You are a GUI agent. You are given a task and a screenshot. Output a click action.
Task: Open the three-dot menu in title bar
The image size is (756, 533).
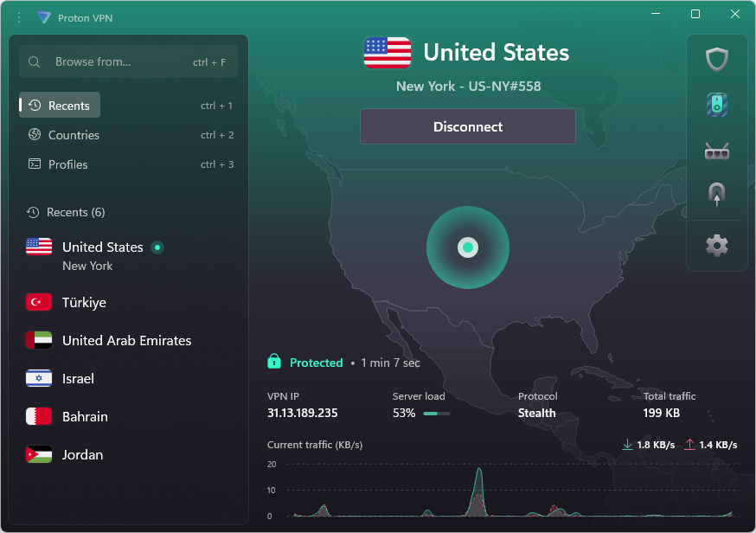click(x=19, y=18)
